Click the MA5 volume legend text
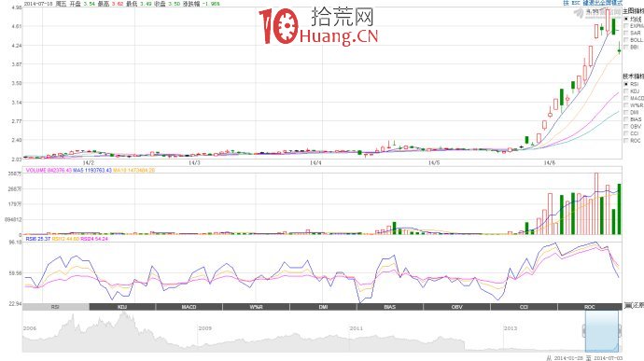644x361 pixels. (92, 170)
